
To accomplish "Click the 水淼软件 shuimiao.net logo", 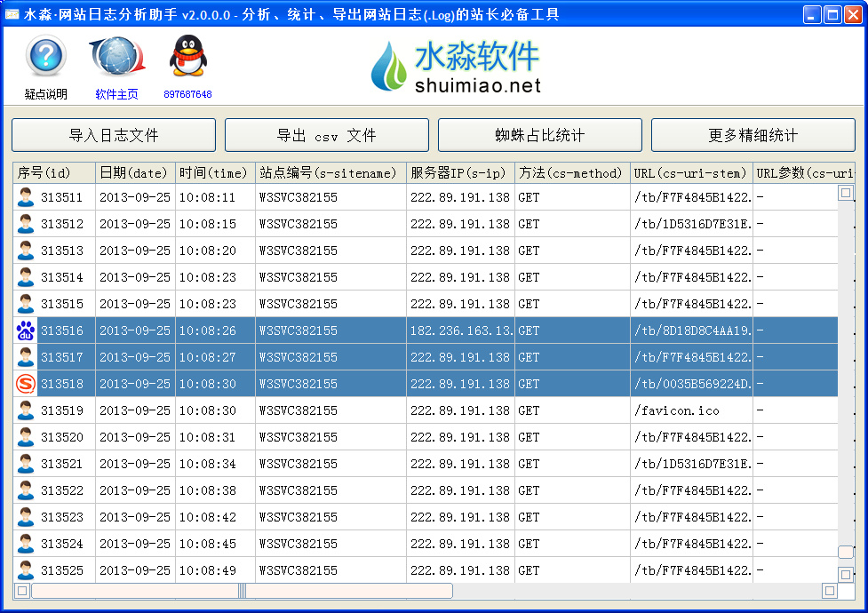I will pos(456,66).
